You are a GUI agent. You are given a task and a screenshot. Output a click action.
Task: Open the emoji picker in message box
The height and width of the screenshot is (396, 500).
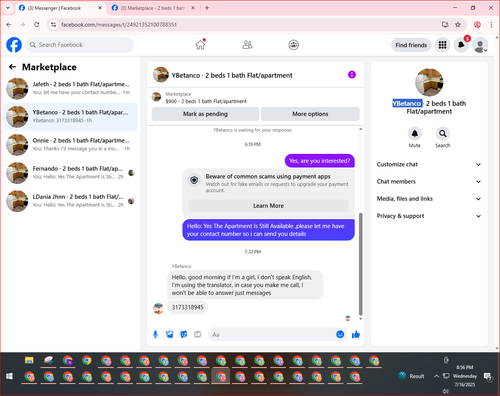pos(340,334)
